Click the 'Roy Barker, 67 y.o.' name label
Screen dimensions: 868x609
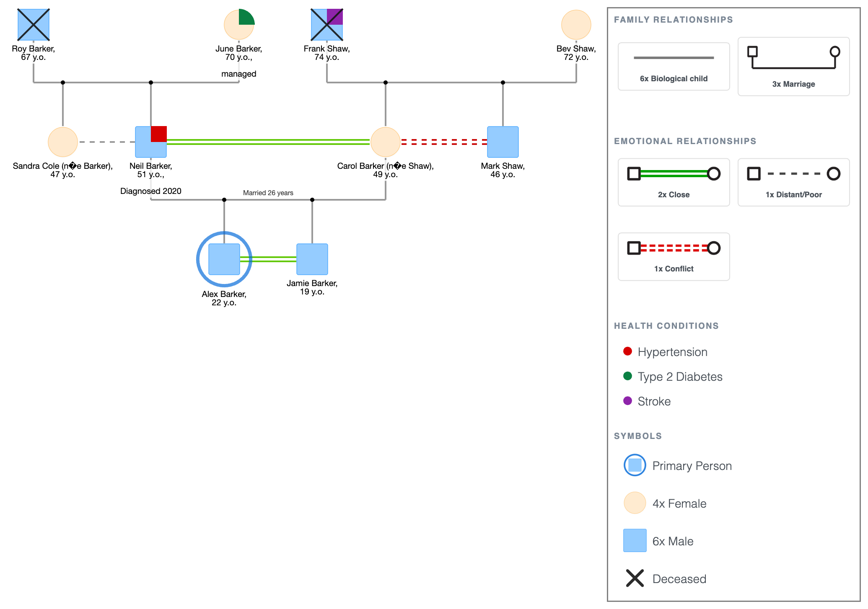coord(34,53)
